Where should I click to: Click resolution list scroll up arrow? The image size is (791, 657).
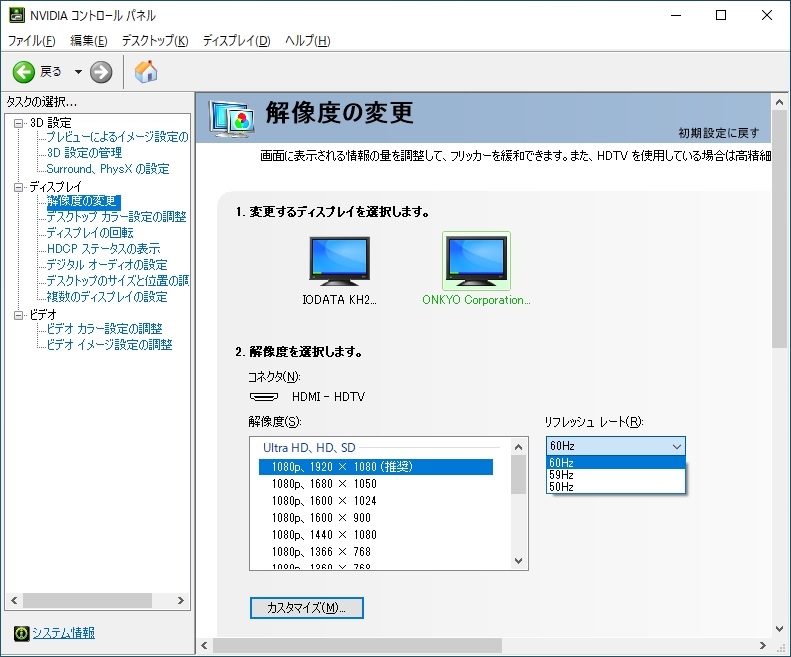tap(519, 447)
